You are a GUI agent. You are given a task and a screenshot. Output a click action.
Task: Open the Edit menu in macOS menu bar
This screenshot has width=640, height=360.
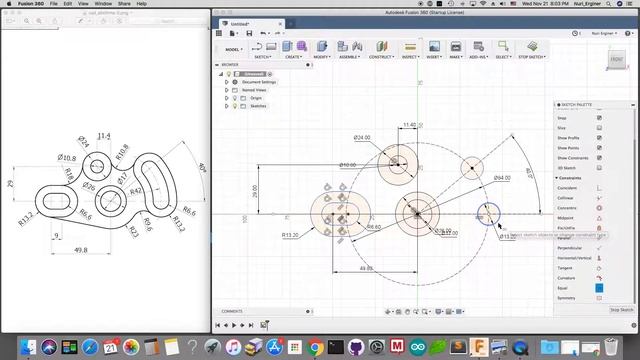pyautogui.click(x=68, y=4)
